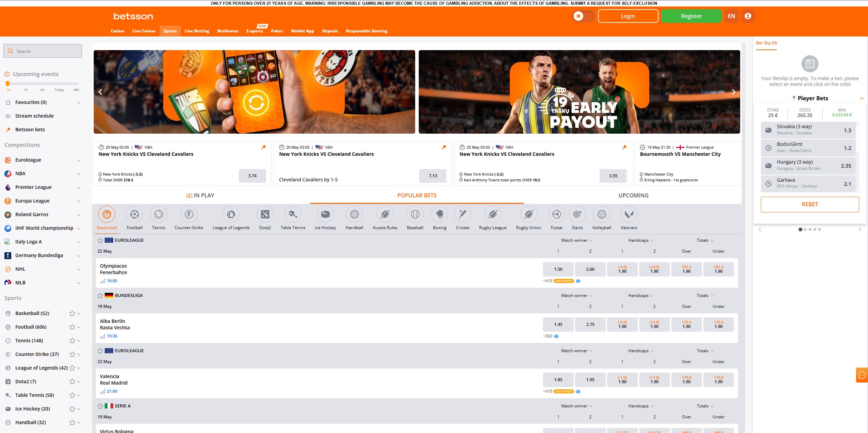Image resolution: width=868 pixels, height=433 pixels.
Task: Open Totals dropdown for Serie A
Action: (x=705, y=406)
